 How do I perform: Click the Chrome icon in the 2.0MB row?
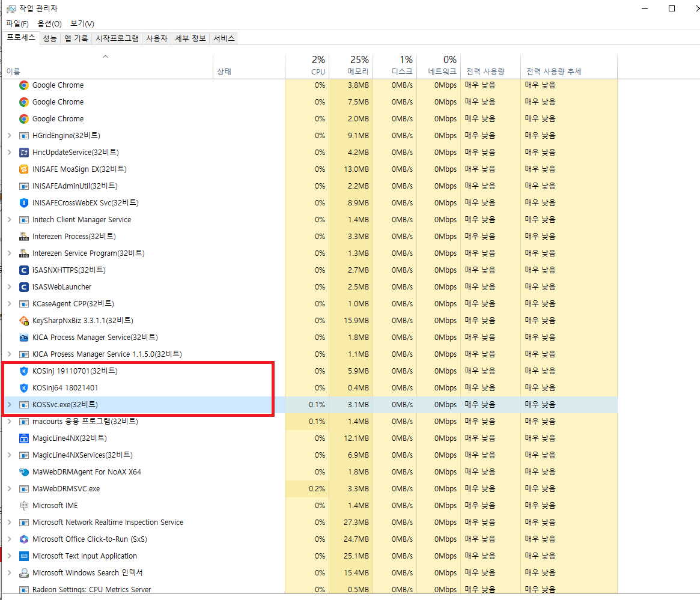(24, 119)
